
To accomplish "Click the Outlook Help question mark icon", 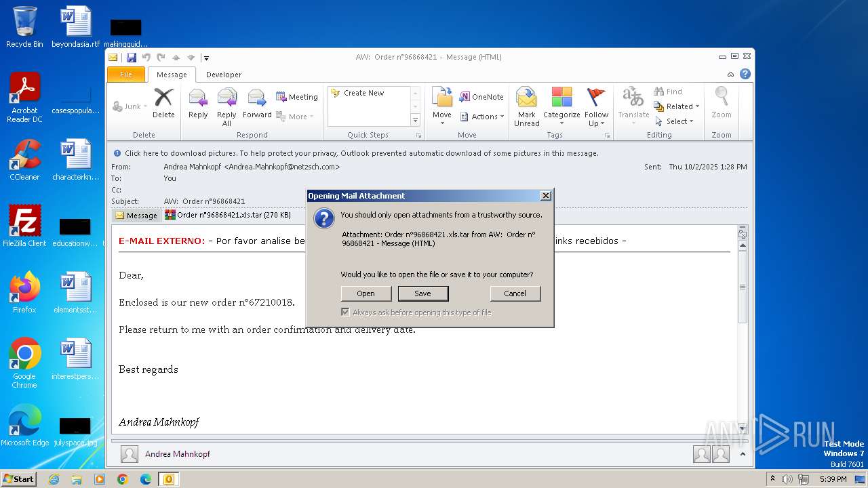I will 745,75.
